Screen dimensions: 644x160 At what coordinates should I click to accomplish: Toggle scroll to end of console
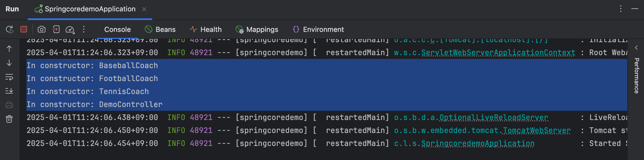[9, 91]
